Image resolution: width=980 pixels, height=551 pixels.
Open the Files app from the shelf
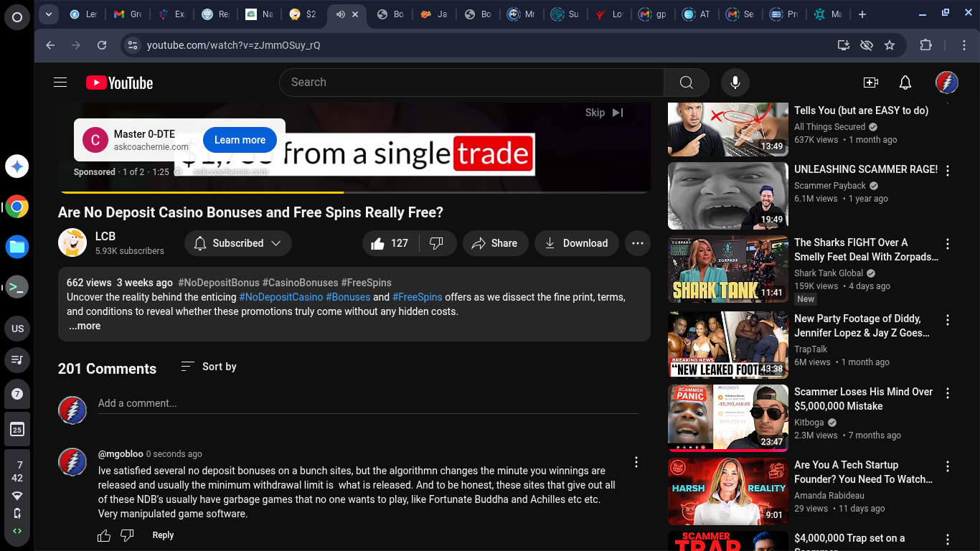17,248
